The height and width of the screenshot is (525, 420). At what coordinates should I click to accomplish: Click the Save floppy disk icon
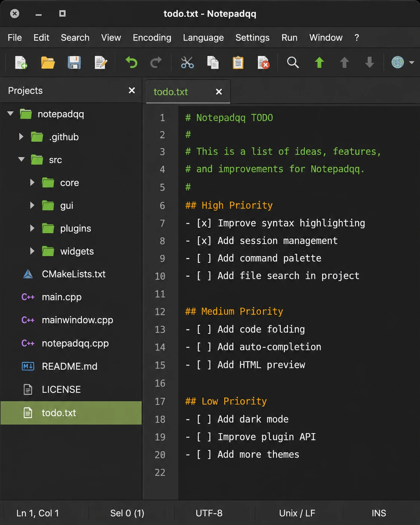[74, 63]
